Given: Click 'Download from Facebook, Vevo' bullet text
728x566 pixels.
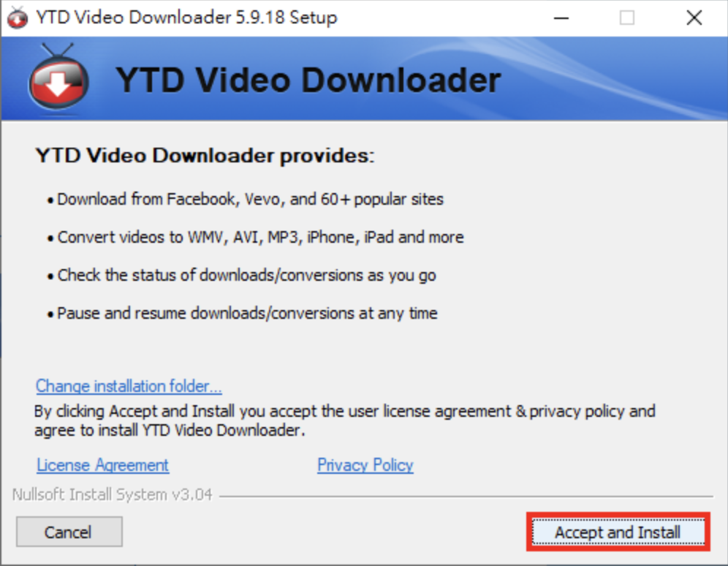Looking at the screenshot, I should (x=250, y=199).
